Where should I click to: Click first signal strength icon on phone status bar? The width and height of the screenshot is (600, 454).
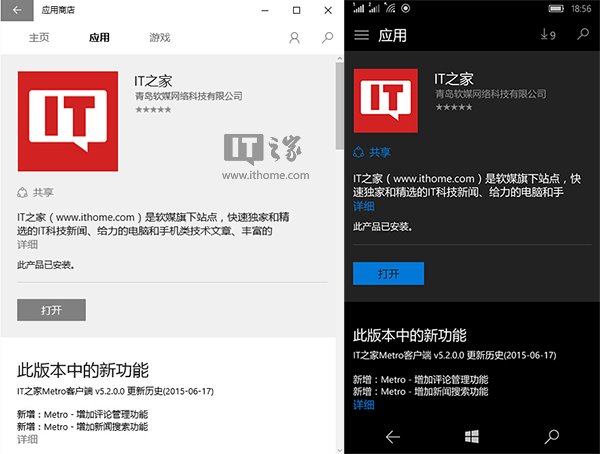359,8
